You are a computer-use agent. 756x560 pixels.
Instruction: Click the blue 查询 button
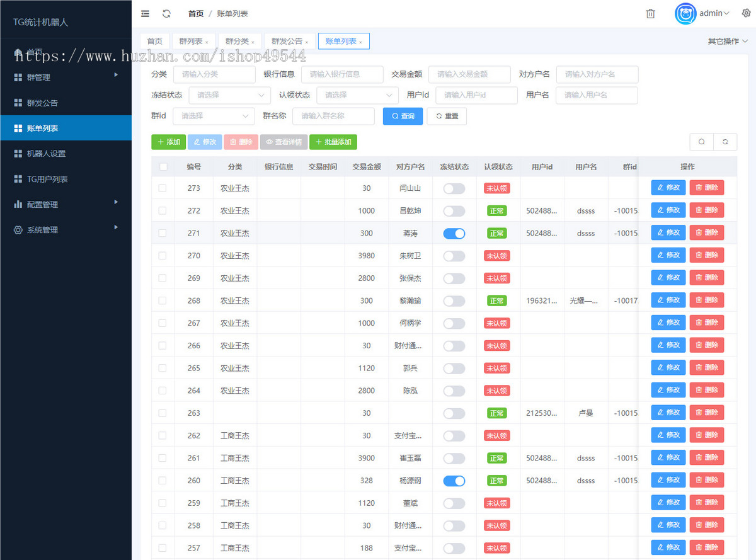click(403, 116)
